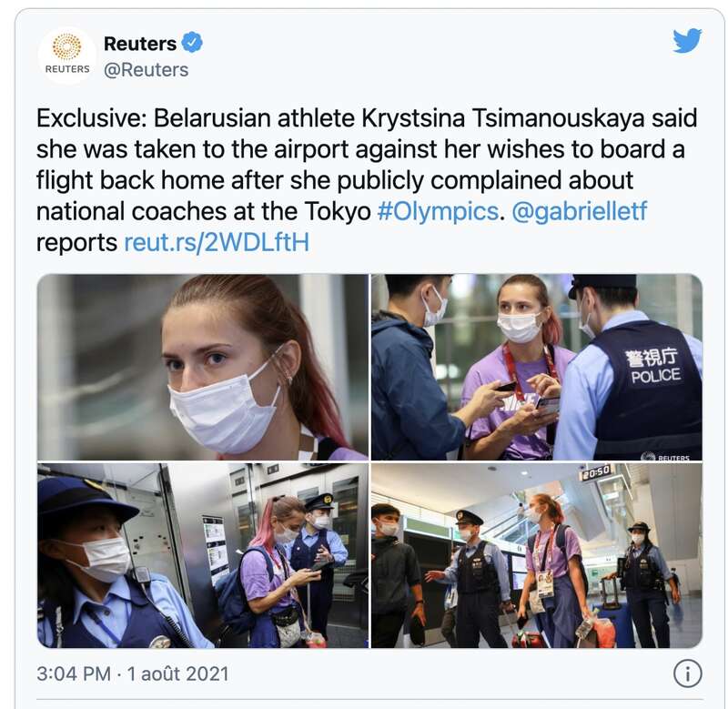The image size is (728, 709).
Task: View the photo with POLICE vest
Action: [537, 368]
